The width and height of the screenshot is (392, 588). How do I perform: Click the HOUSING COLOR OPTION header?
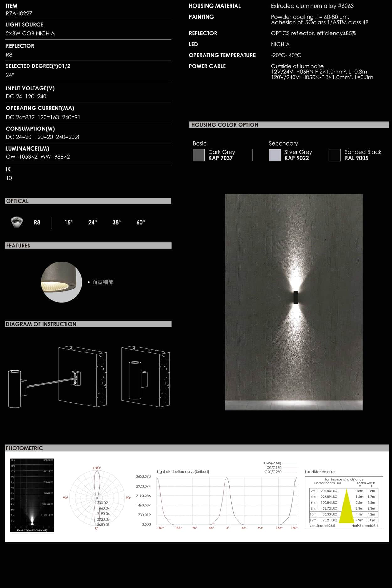[225, 125]
